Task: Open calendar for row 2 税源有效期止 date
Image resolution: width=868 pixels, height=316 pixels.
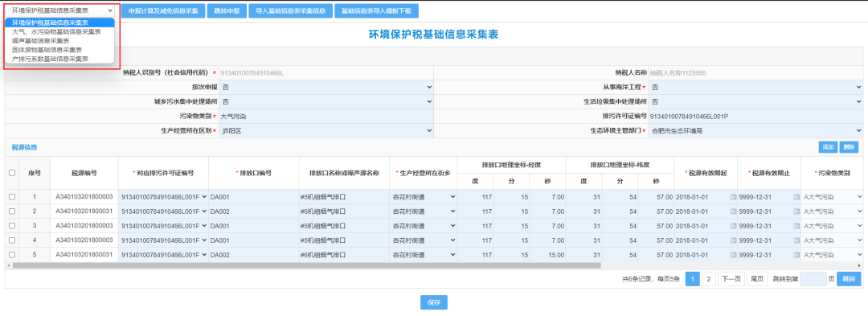Action: 796,211
